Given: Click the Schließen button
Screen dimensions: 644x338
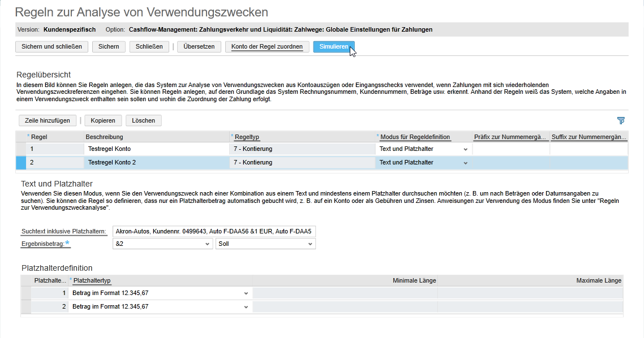Looking at the screenshot, I should (149, 47).
